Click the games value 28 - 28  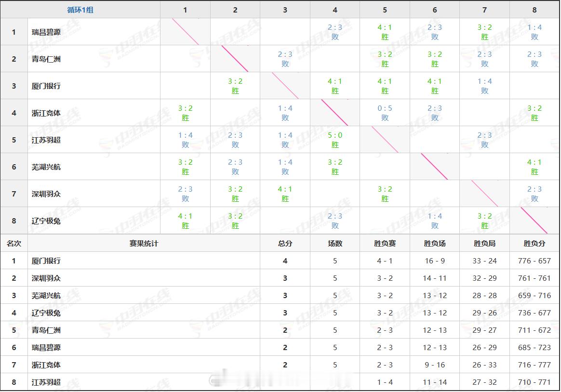coord(484,296)
